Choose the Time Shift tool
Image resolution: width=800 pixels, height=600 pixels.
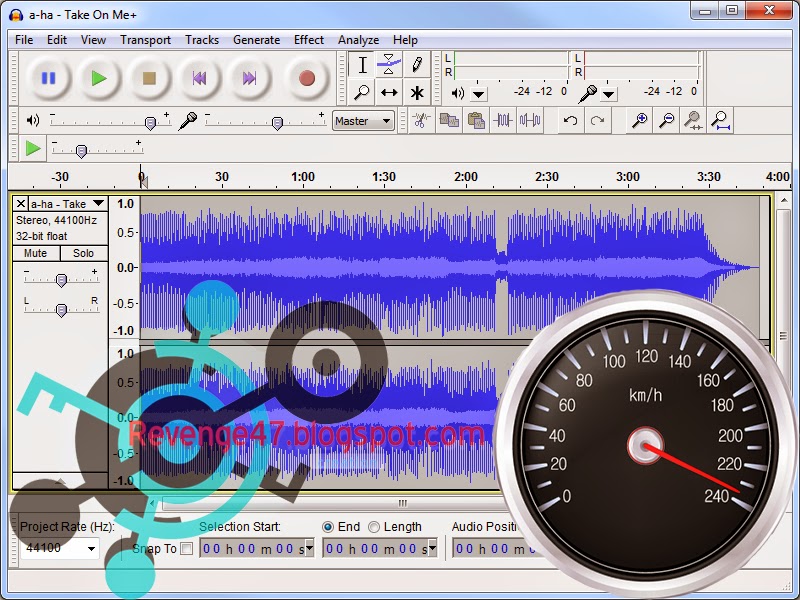[390, 92]
